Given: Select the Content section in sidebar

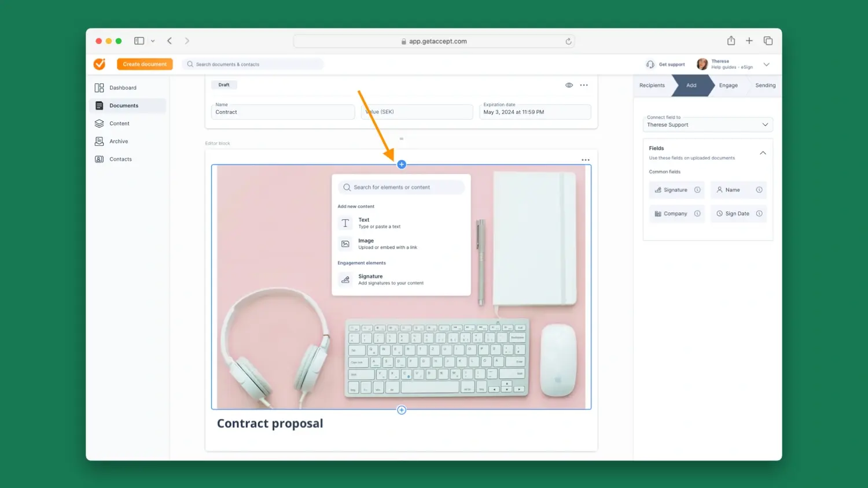Looking at the screenshot, I should (119, 123).
